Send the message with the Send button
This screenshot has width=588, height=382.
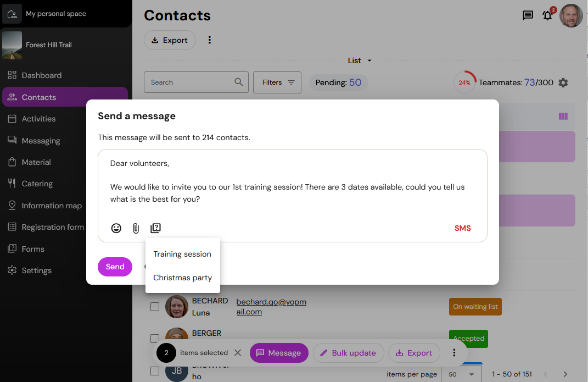[115, 267]
